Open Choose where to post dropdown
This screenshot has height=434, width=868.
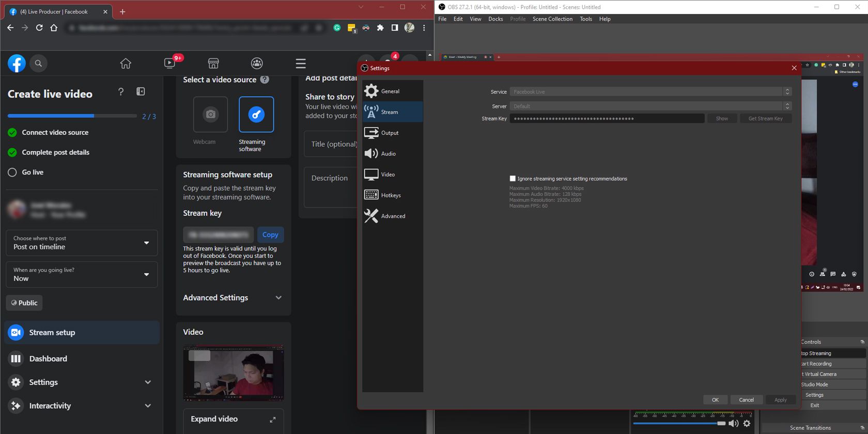pos(82,243)
